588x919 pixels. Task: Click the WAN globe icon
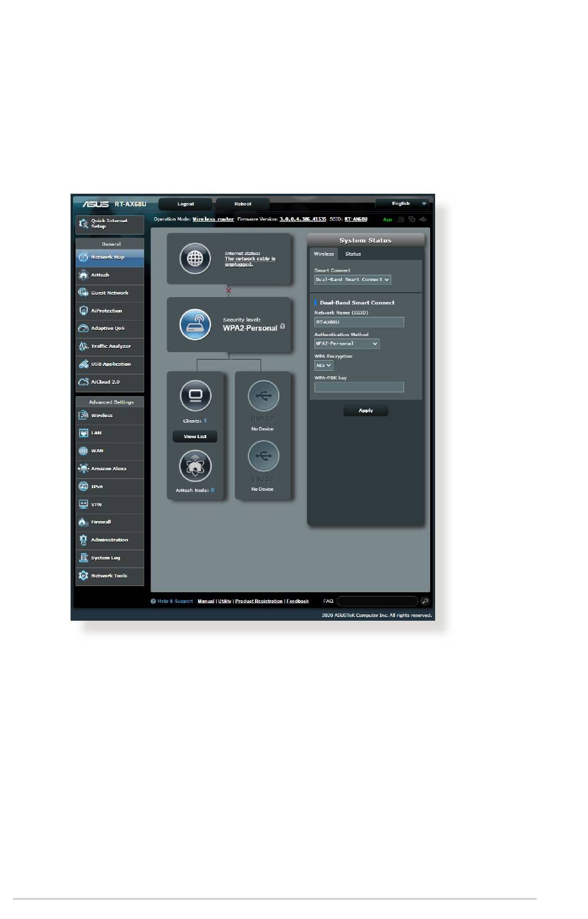84,451
